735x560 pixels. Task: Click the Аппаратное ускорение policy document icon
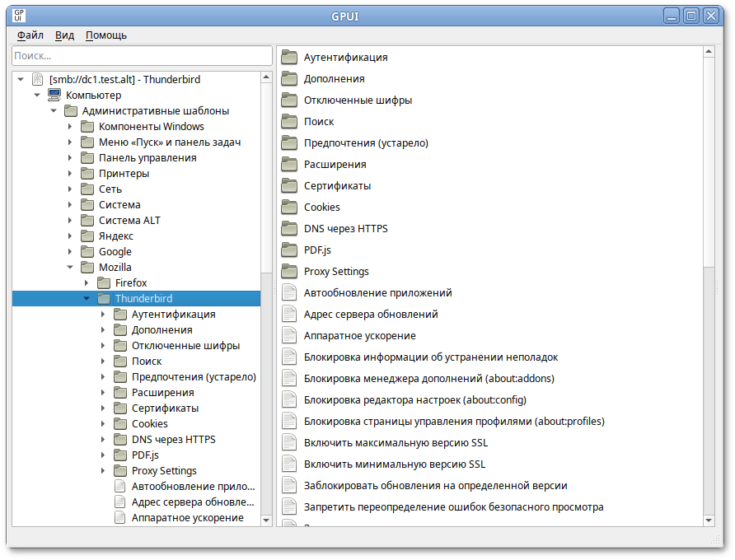[x=288, y=334]
